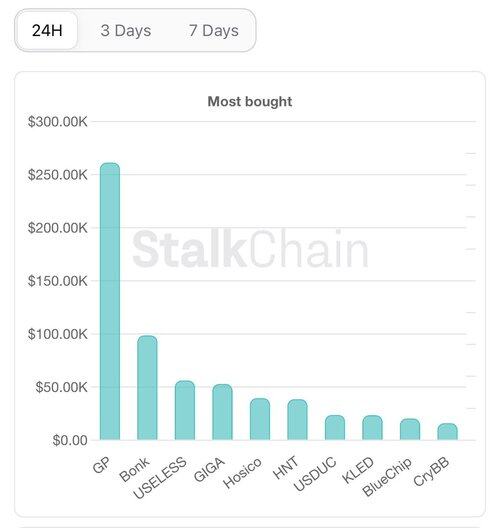Image resolution: width=500 pixels, height=528 pixels.
Task: Click the CryBB bar
Action: pos(447,432)
